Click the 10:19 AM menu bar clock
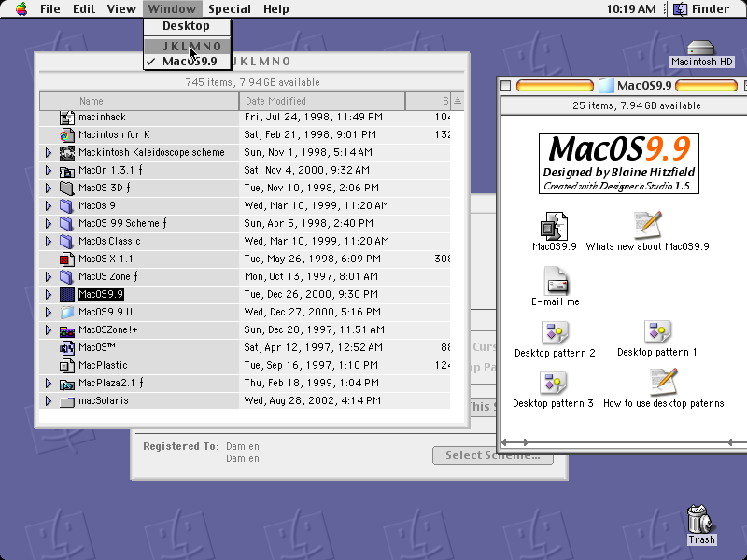 [x=631, y=8]
